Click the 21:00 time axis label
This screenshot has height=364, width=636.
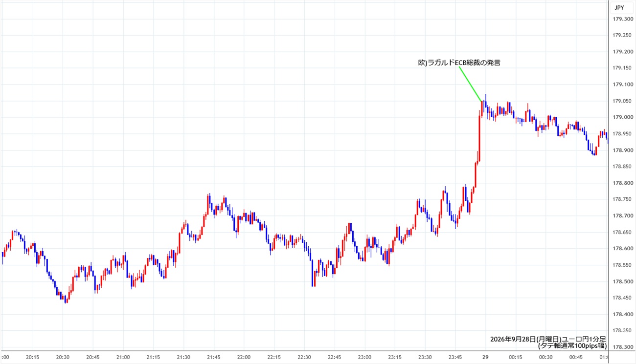(123, 358)
